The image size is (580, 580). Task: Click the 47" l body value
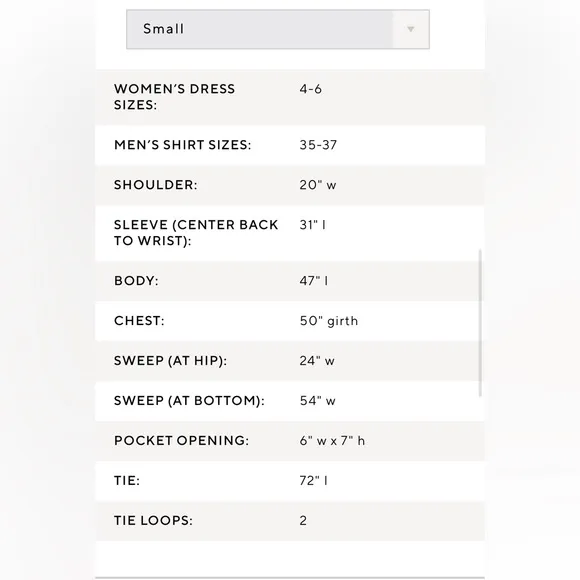tap(314, 281)
